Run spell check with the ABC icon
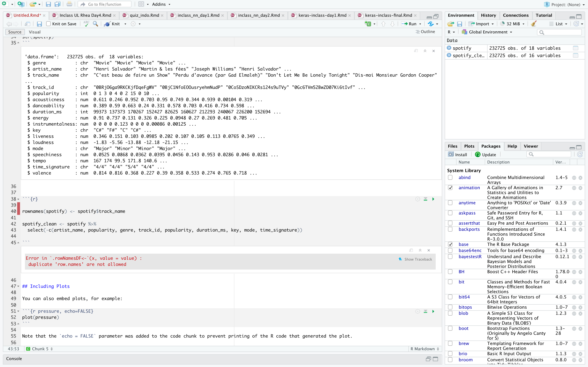 click(x=86, y=24)
